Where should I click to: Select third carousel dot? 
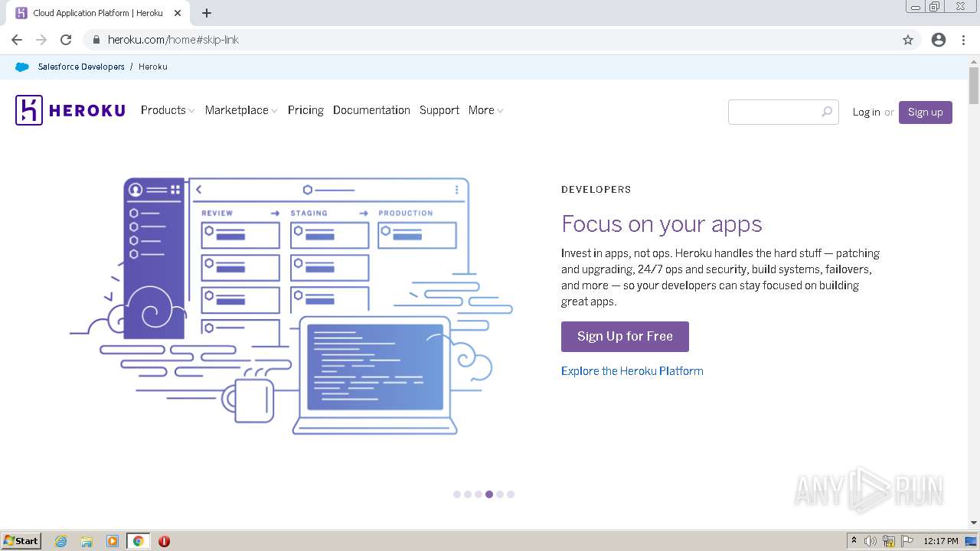pos(479,494)
